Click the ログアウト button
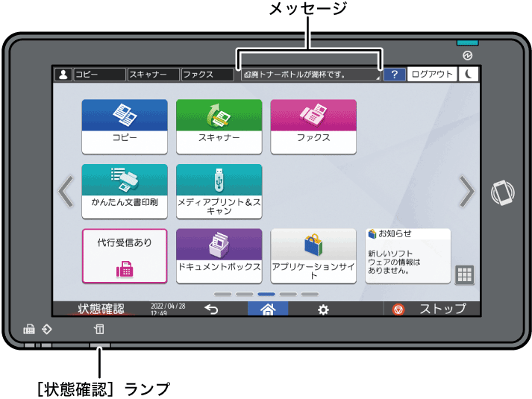The width and height of the screenshot is (532, 399). click(x=432, y=75)
